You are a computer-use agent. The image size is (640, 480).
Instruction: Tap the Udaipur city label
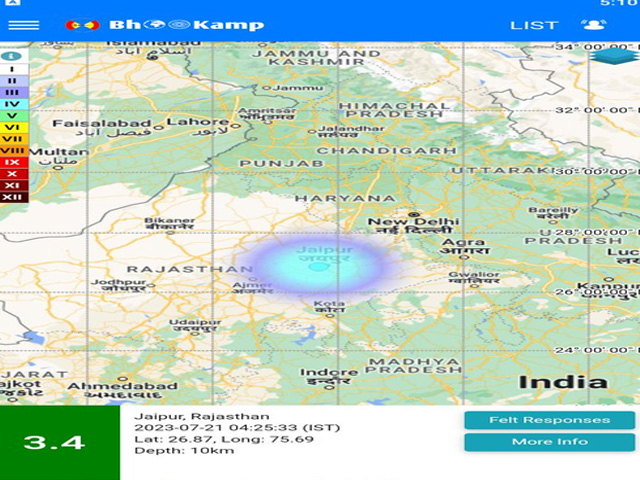[x=195, y=325]
